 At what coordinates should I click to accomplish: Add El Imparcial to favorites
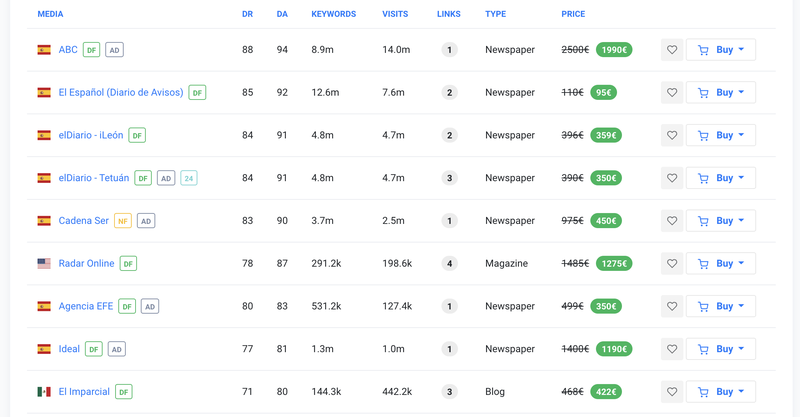pyautogui.click(x=672, y=392)
